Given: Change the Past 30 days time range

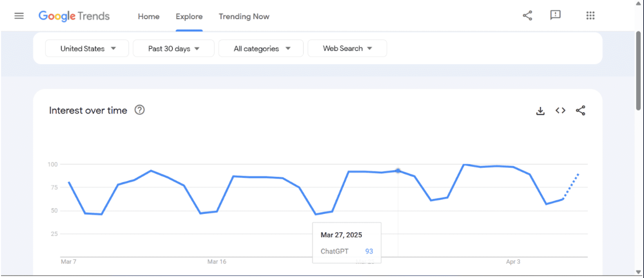Looking at the screenshot, I should (x=173, y=49).
